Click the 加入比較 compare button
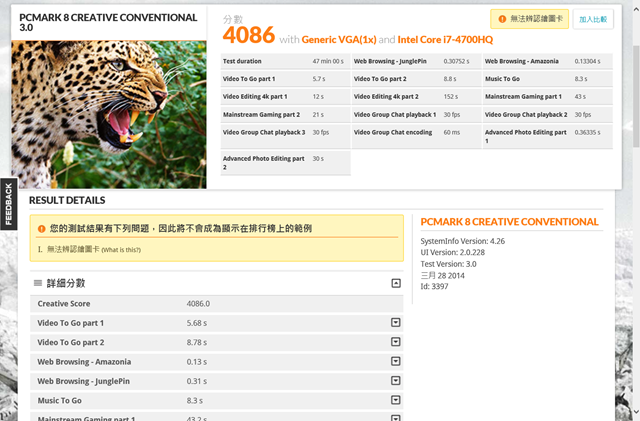 pos(593,19)
